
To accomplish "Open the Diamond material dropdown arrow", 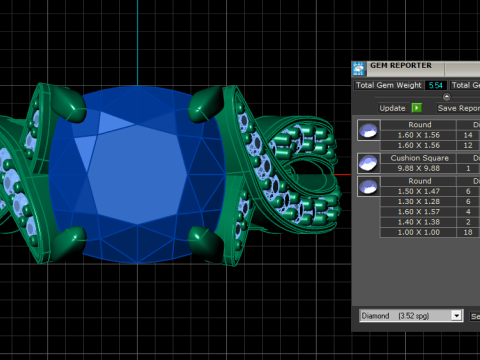I will (456, 315).
